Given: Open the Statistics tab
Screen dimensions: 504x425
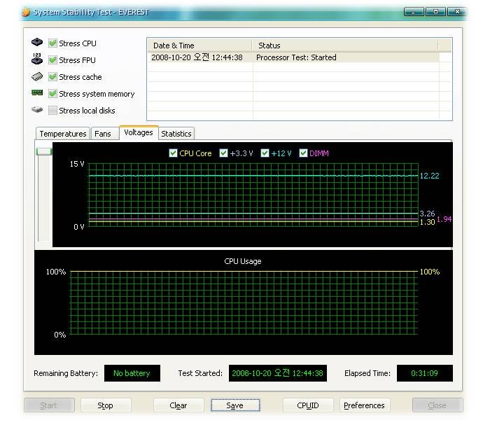Looking at the screenshot, I should 176,134.
